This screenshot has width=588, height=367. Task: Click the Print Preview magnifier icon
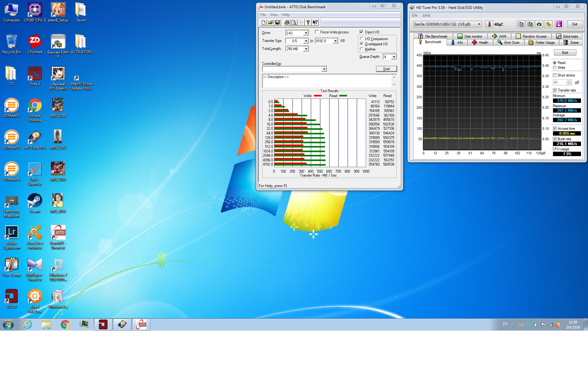point(294,22)
